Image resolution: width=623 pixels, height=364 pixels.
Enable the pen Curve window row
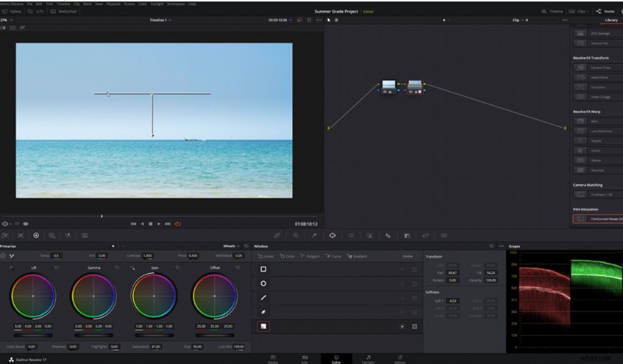pos(263,312)
